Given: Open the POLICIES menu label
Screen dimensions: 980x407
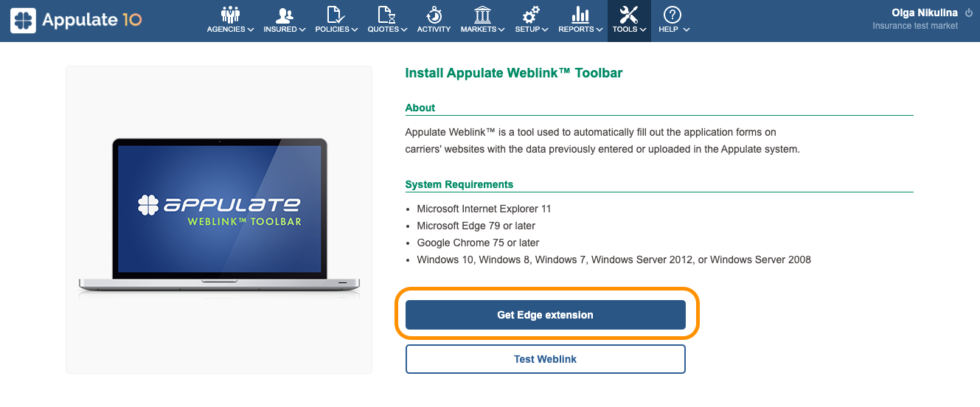Looking at the screenshot, I should [333, 29].
